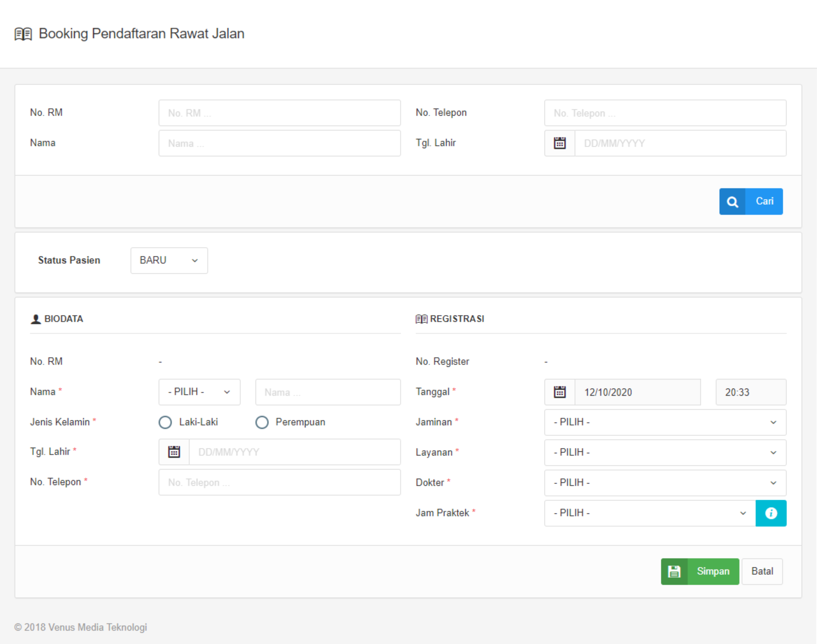Screen dimensions: 817x644
Task: Open calendar icon beside search Tgl. Lahir
Action: pyautogui.click(x=559, y=143)
